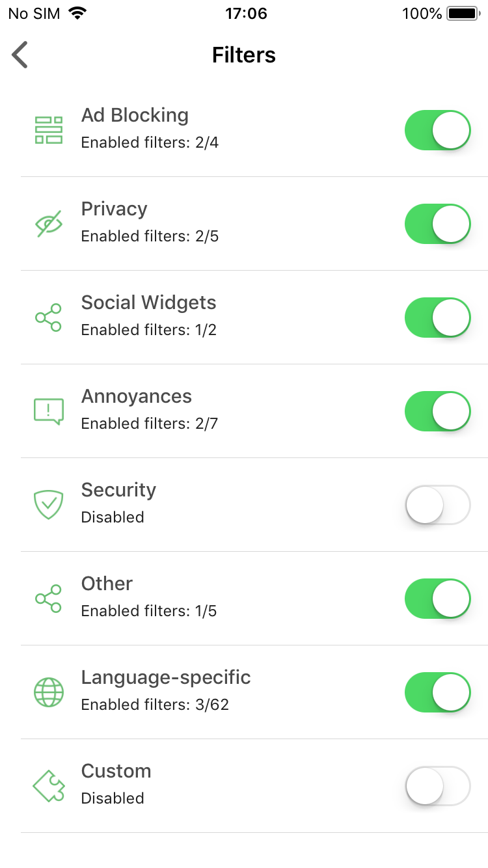
Task: Tap the Privacy crossed-eye icon
Action: (49, 224)
